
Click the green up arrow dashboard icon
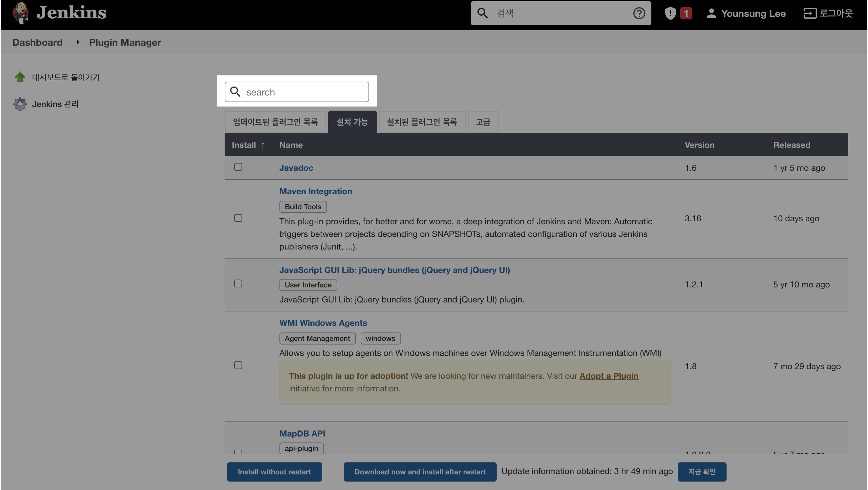(20, 77)
